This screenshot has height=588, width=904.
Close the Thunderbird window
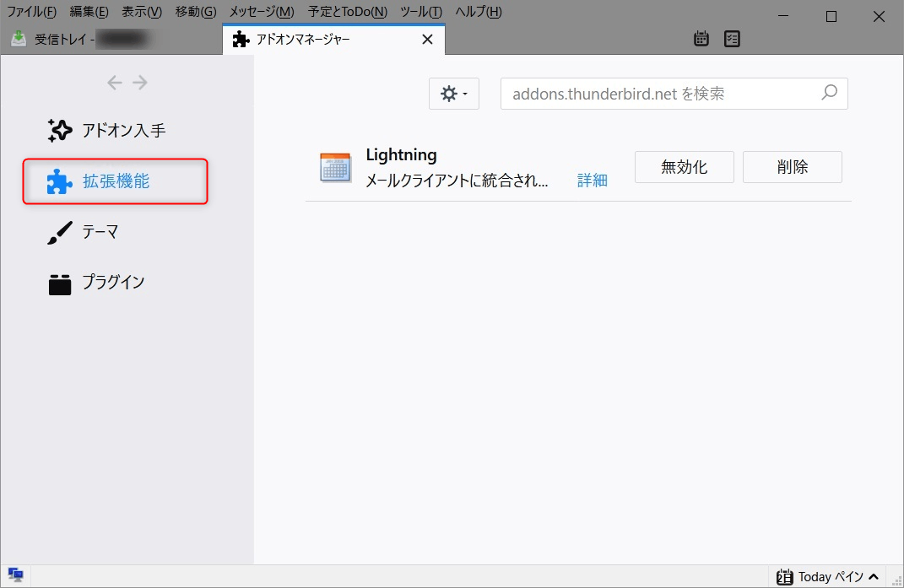pos(879,16)
